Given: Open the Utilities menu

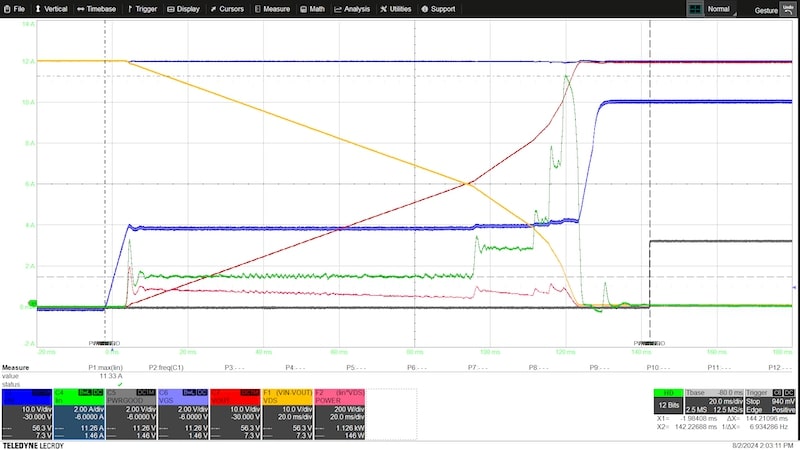Looking at the screenshot, I should (x=395, y=9).
